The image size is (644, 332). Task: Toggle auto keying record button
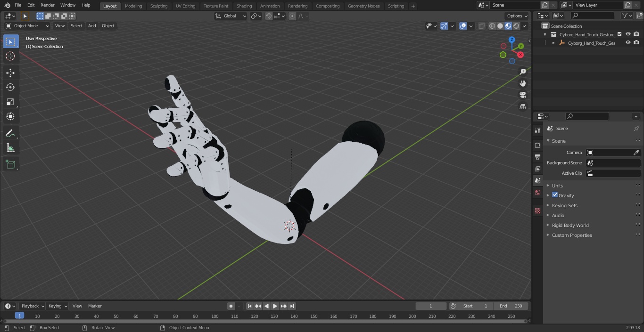pos(231,306)
